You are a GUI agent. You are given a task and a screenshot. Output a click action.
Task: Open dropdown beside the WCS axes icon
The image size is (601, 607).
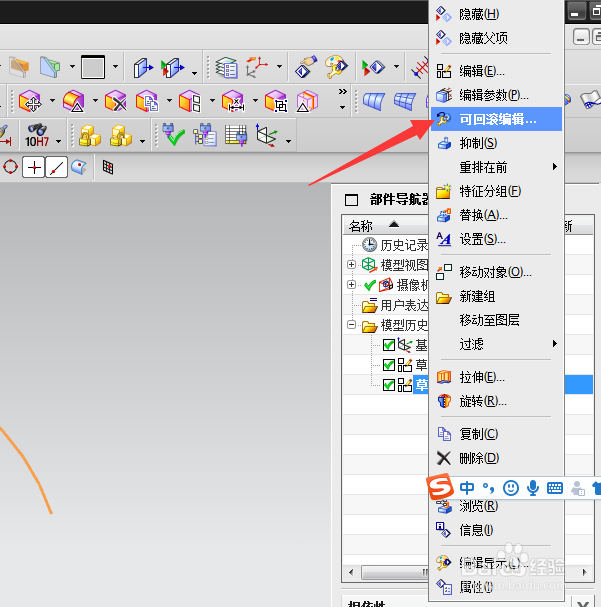coord(279,67)
